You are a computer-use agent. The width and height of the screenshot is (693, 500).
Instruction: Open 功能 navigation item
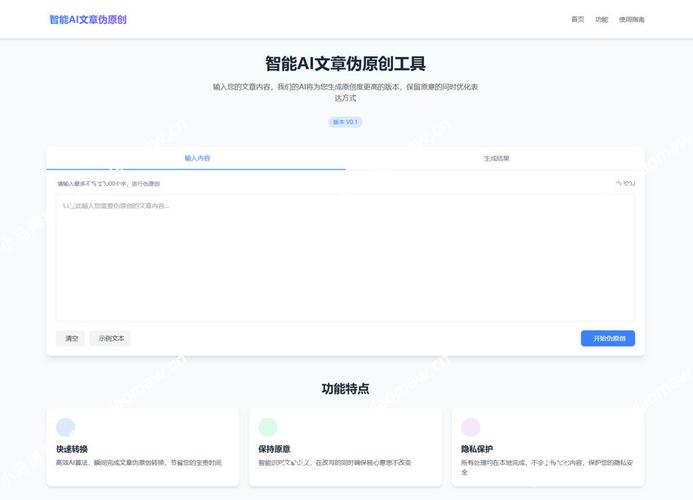coord(601,19)
